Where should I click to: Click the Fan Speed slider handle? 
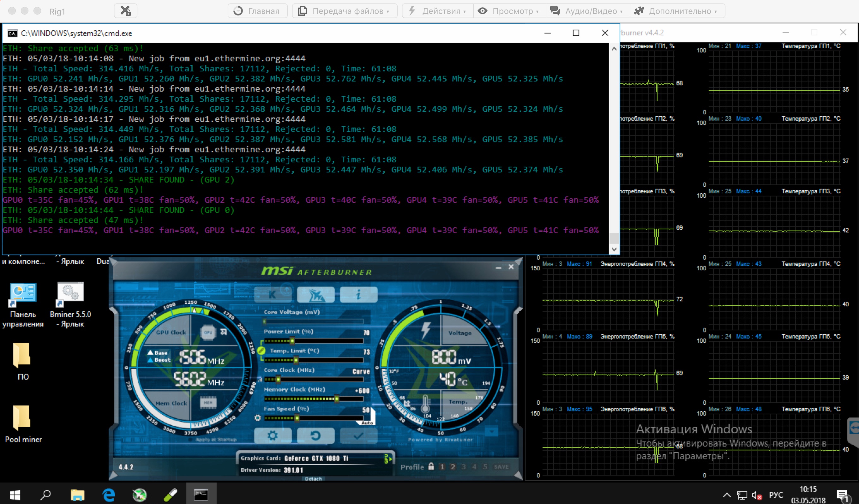tap(297, 418)
